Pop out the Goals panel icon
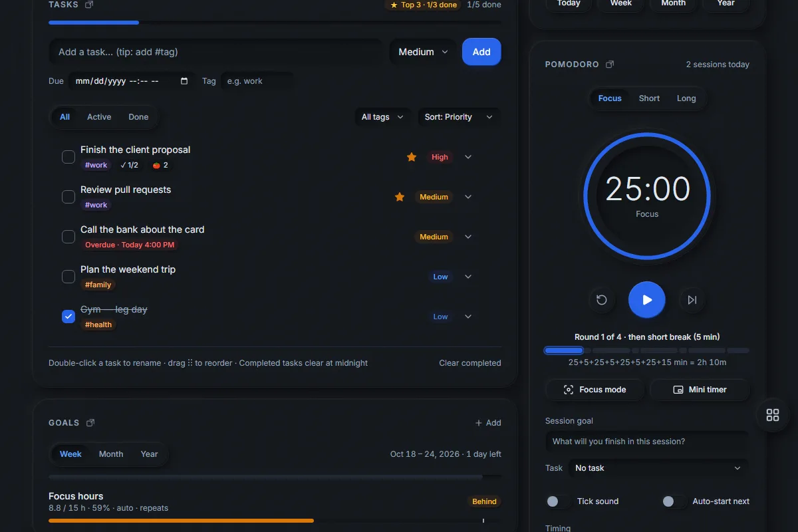 91,423
